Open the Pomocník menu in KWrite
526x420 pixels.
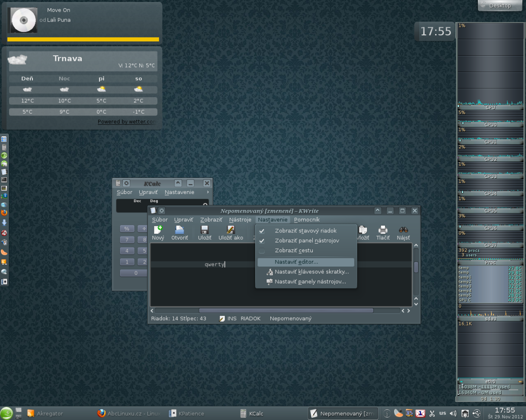(x=307, y=220)
